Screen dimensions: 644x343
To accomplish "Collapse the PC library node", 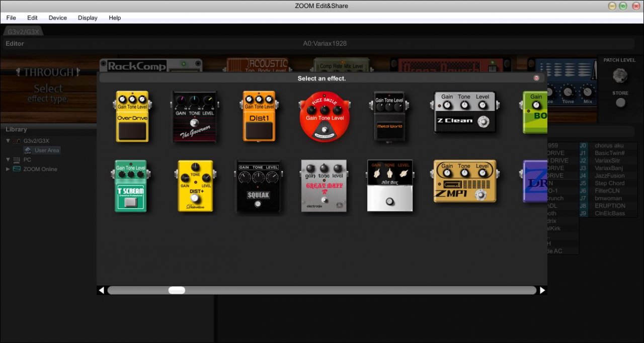I will (8, 159).
